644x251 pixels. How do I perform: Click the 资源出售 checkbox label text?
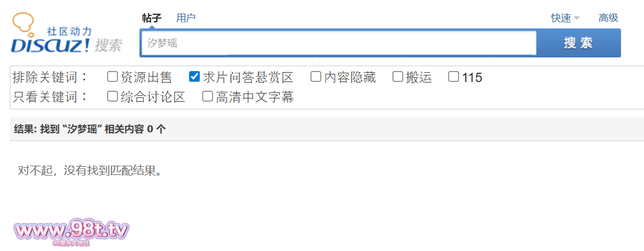pos(146,77)
